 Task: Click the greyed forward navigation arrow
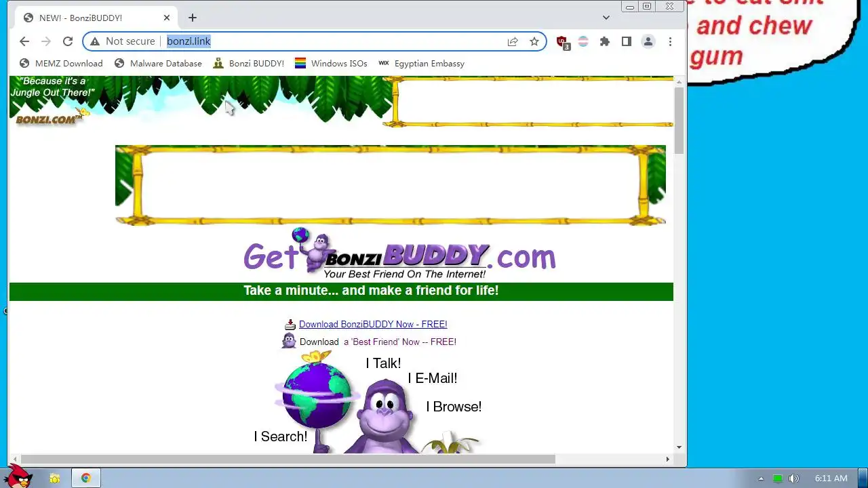[x=46, y=41]
